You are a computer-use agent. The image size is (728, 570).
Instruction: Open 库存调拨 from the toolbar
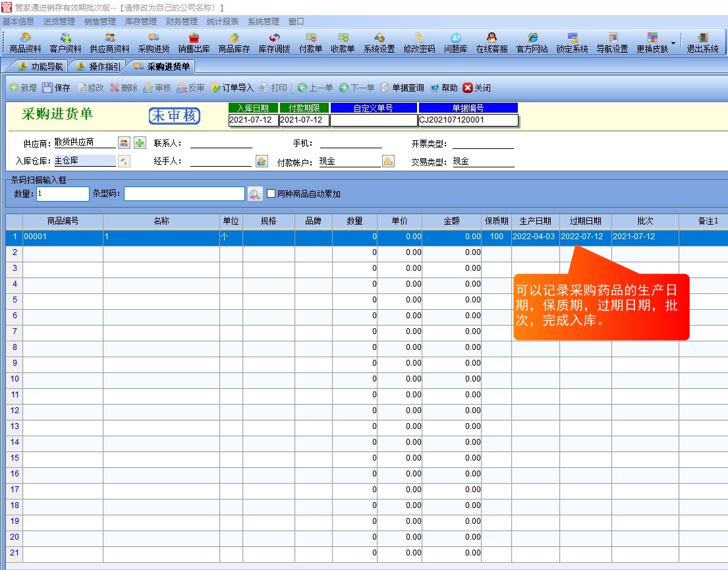[x=274, y=43]
